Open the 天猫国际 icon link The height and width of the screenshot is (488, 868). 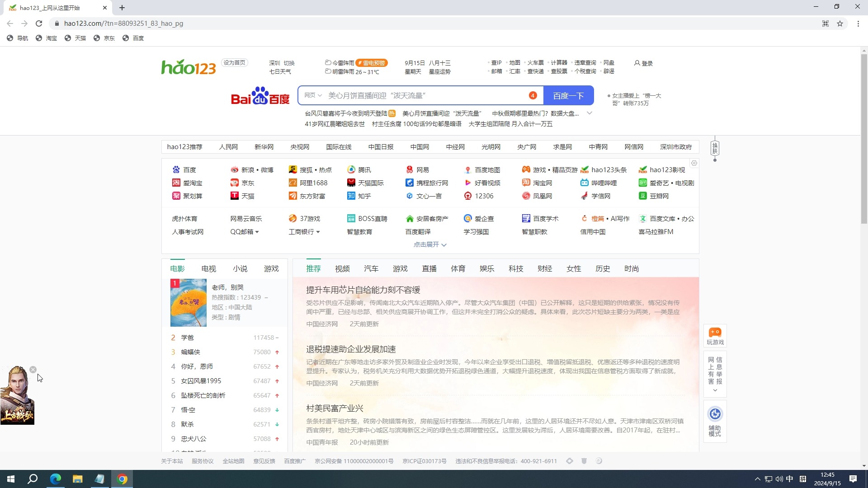pyautogui.click(x=351, y=183)
